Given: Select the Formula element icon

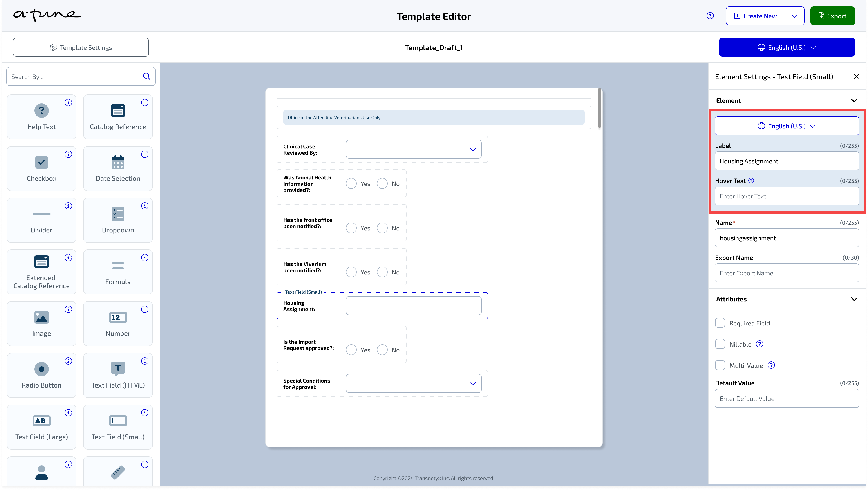Looking at the screenshot, I should (118, 266).
